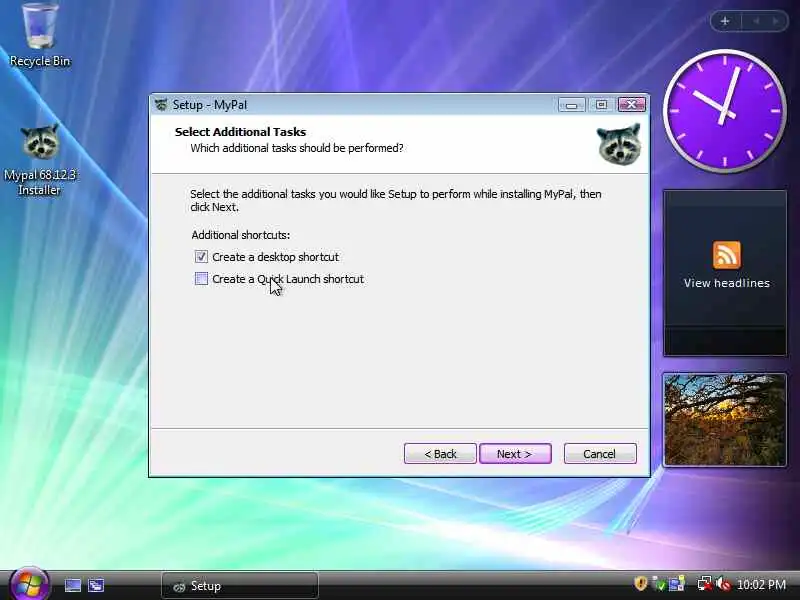This screenshot has height=600, width=800.
Task: Click Show Desktop in Quick Launch
Action: click(x=72, y=585)
